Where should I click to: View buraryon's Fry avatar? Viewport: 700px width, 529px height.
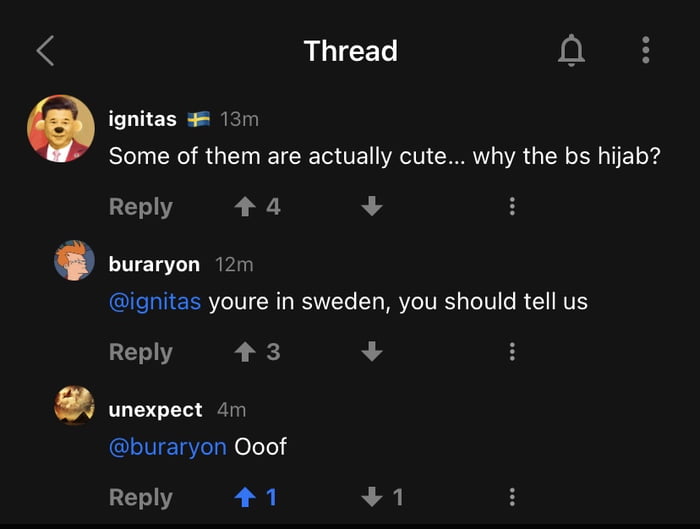74,261
